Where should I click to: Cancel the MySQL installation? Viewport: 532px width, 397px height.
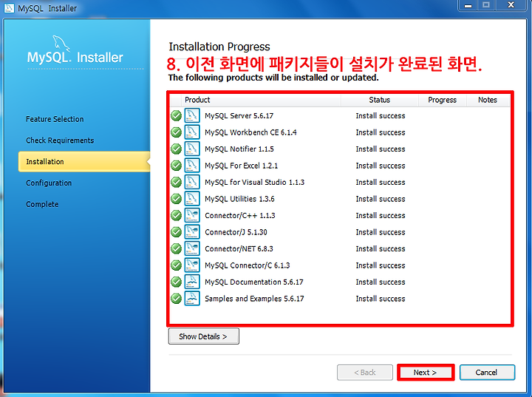point(487,373)
